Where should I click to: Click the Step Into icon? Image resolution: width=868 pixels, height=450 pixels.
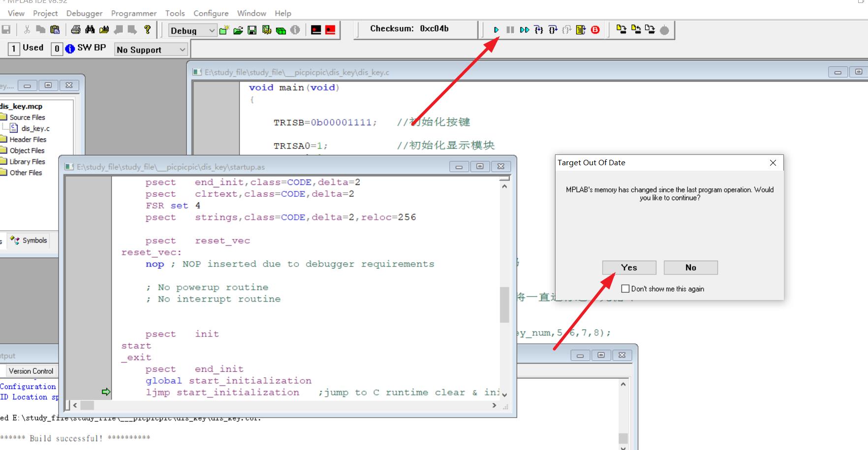(539, 30)
